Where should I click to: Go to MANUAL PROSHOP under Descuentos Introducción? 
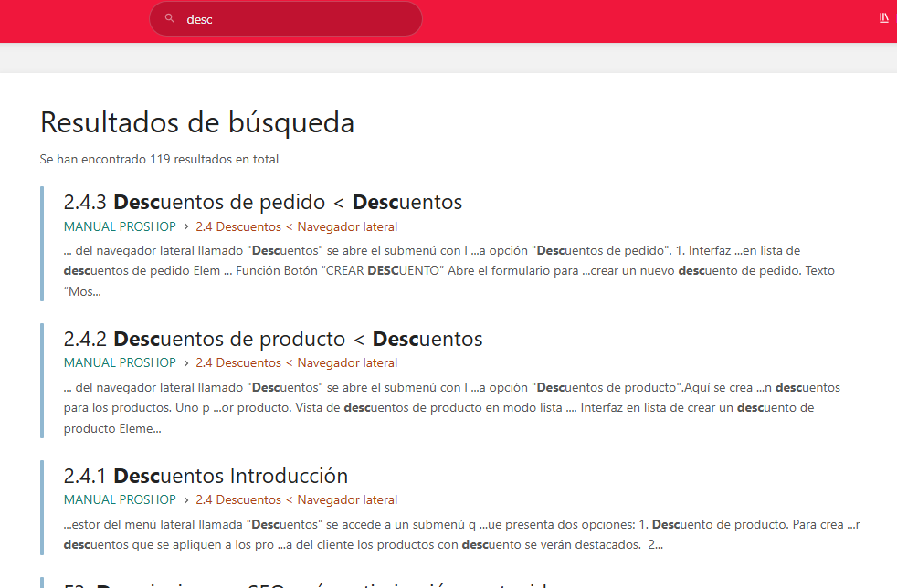click(120, 500)
